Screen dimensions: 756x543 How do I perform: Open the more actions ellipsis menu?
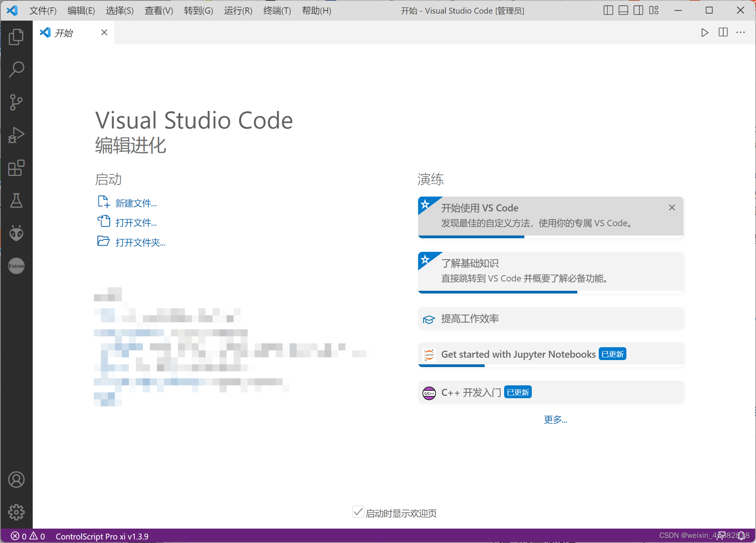point(740,33)
